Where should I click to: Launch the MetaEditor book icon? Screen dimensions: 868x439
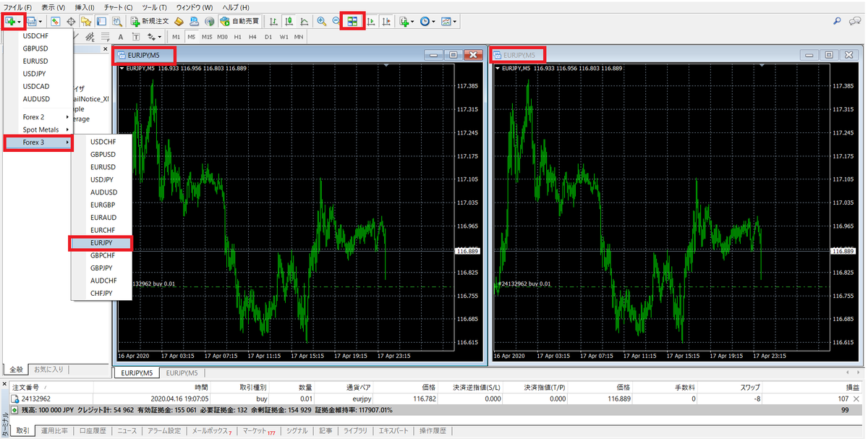click(x=178, y=21)
